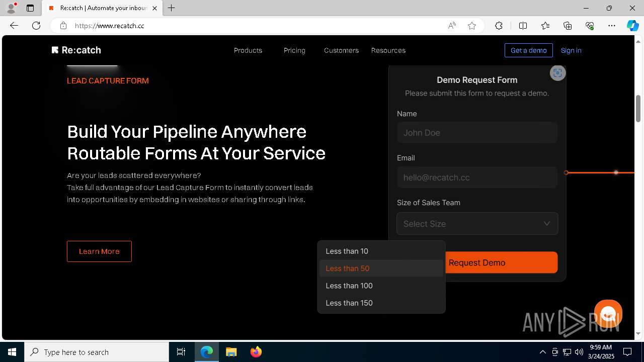Click the page vertical scrollbar thumb

[638, 108]
